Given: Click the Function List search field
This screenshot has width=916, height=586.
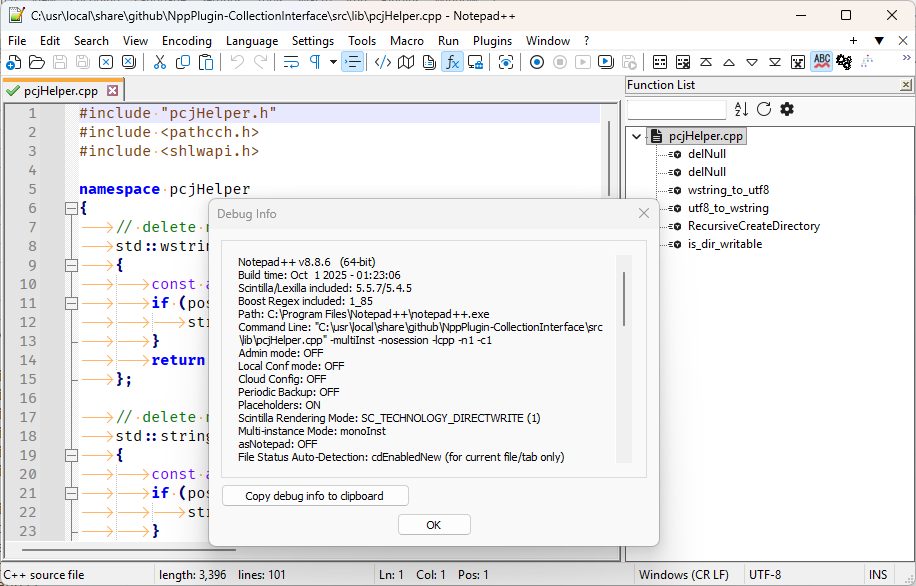Looking at the screenshot, I should tap(677, 109).
